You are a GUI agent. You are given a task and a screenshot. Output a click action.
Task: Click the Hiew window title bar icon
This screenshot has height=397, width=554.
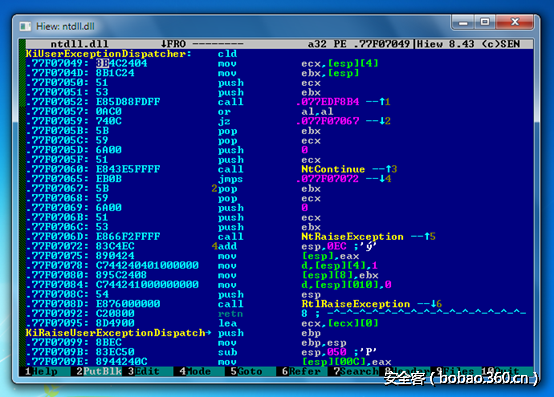tap(25, 26)
